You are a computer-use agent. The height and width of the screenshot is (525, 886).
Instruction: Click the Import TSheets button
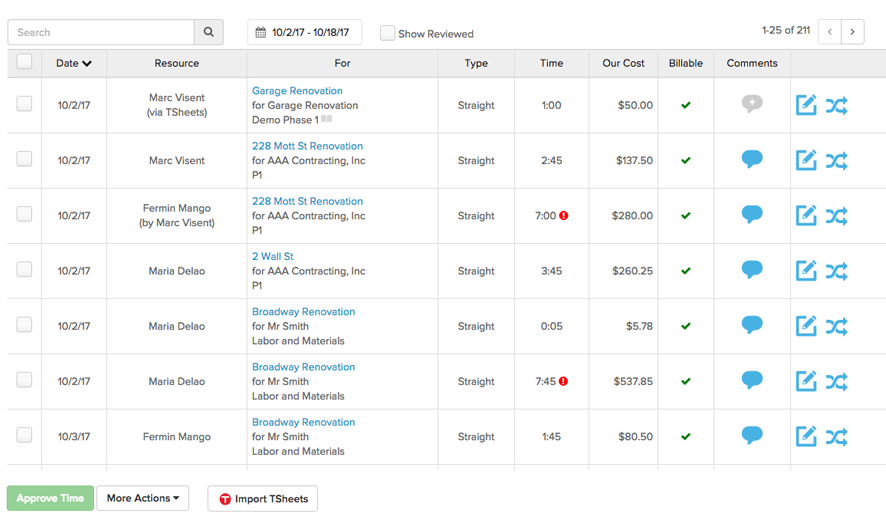pyautogui.click(x=262, y=499)
